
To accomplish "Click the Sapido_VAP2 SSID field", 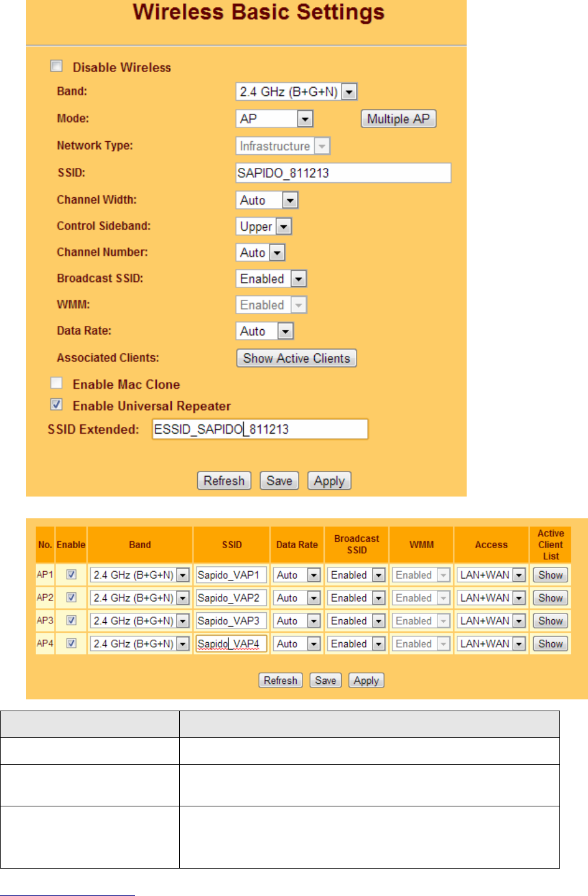I will (x=231, y=598).
